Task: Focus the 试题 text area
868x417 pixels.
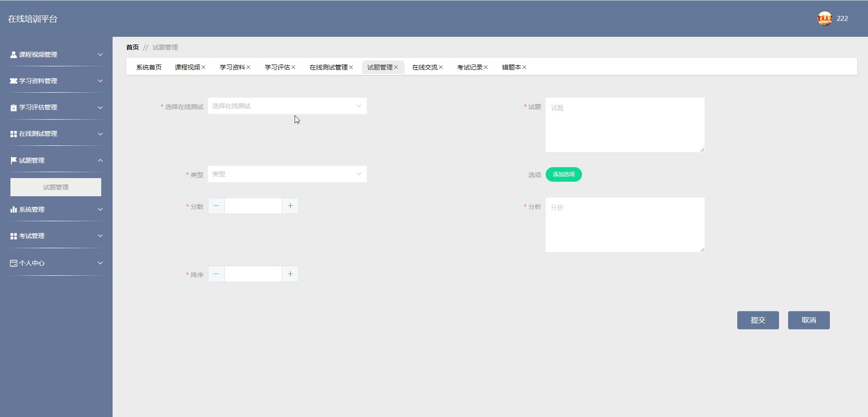Action: tap(625, 125)
